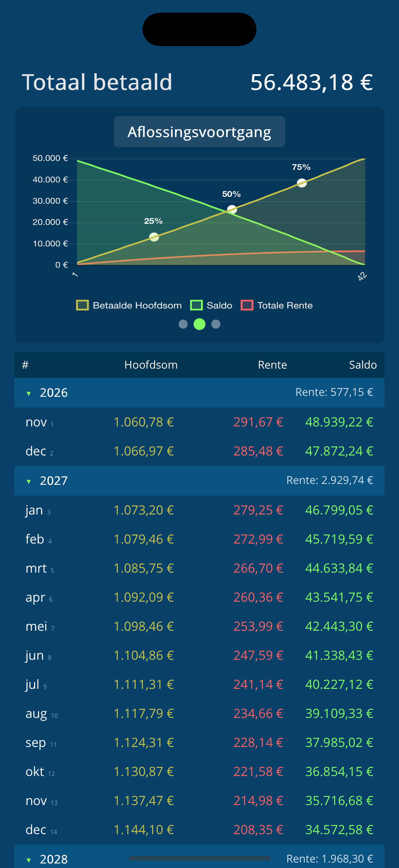Image resolution: width=399 pixels, height=868 pixels.
Task: Toggle Betaalde Hoofdsom legend series
Action: coord(129,305)
